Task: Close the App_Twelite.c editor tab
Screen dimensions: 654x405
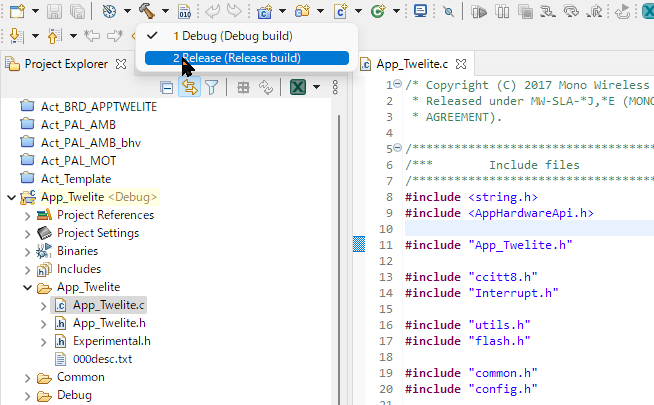Action: click(x=461, y=64)
